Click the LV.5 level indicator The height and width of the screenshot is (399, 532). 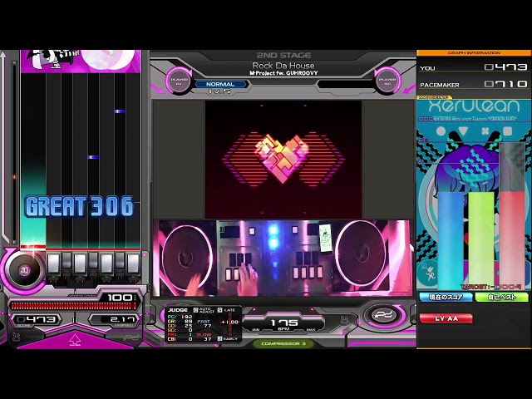pos(219,91)
